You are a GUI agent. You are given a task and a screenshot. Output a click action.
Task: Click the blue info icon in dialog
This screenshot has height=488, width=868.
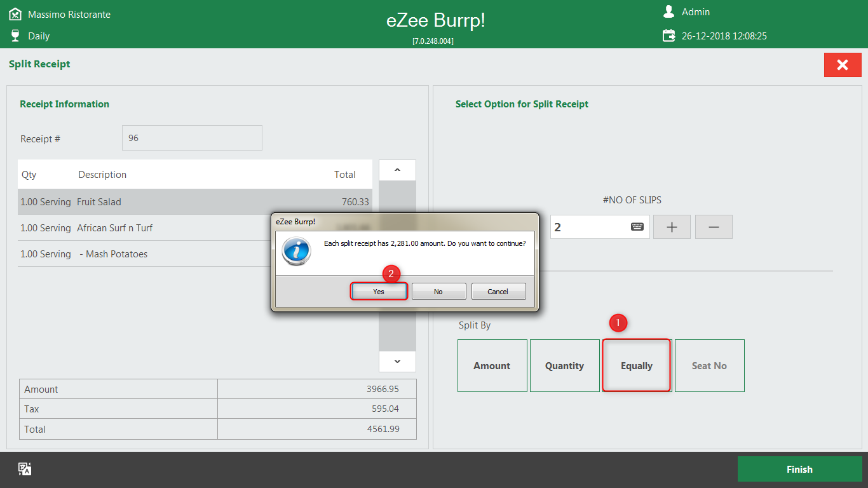[x=296, y=251]
